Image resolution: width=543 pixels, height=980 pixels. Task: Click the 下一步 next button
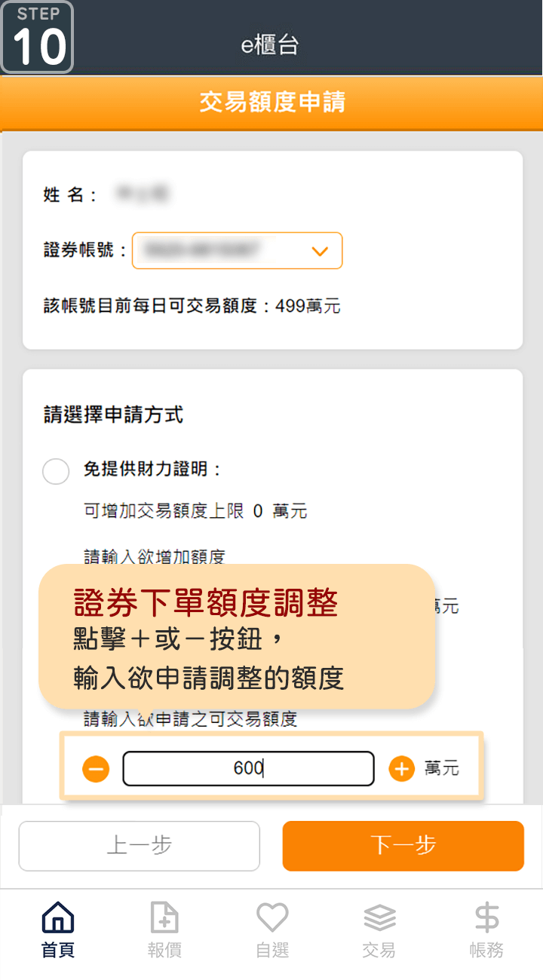[403, 846]
